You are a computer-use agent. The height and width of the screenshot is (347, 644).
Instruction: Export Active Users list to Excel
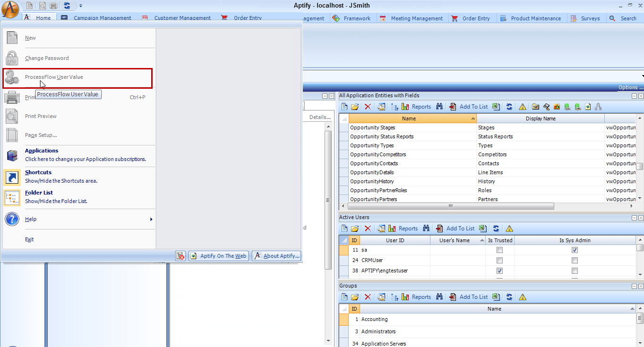point(482,228)
